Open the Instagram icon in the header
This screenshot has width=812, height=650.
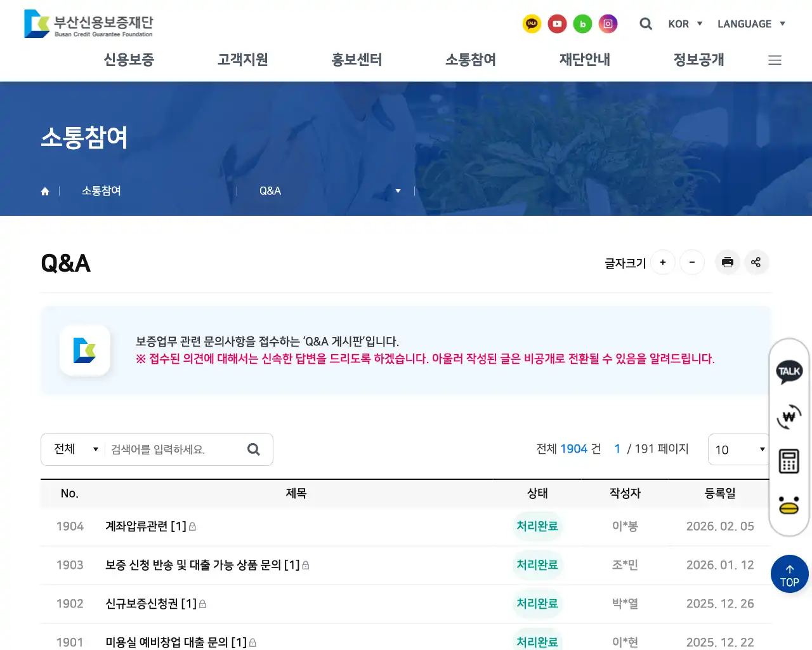(x=608, y=23)
